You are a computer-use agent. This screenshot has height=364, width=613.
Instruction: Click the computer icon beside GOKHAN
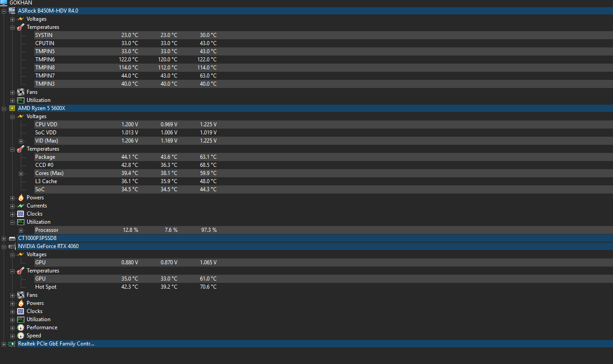pos(4,3)
